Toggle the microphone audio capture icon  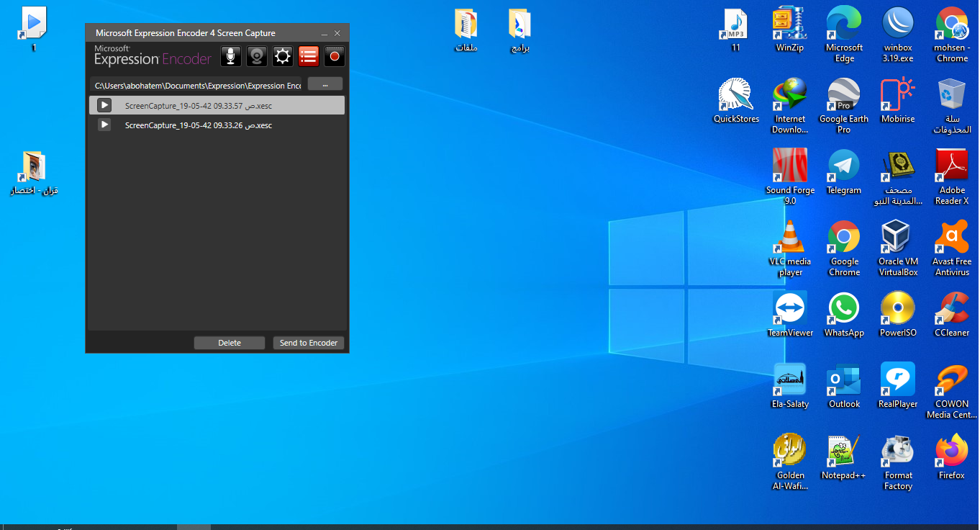[231, 56]
